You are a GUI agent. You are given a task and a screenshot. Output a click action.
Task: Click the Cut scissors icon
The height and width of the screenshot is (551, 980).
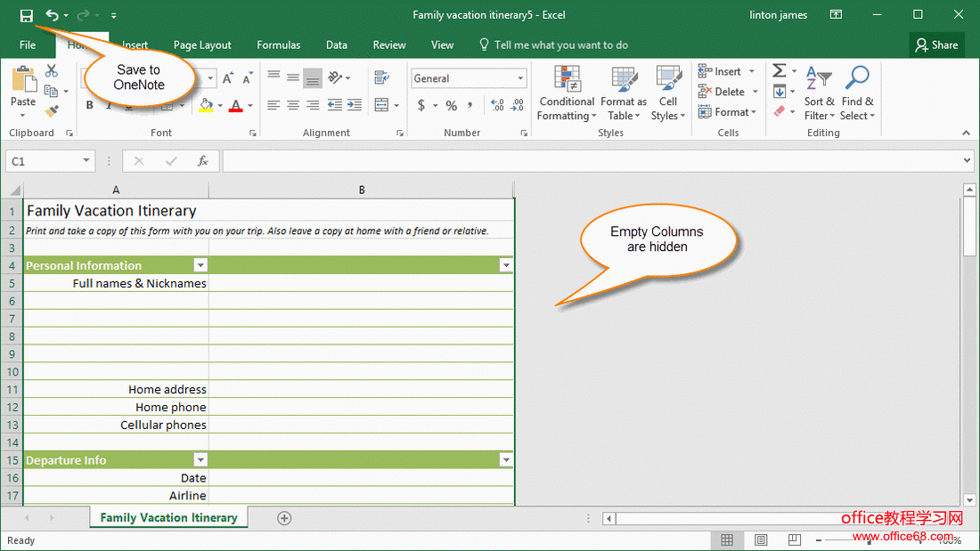pos(52,71)
